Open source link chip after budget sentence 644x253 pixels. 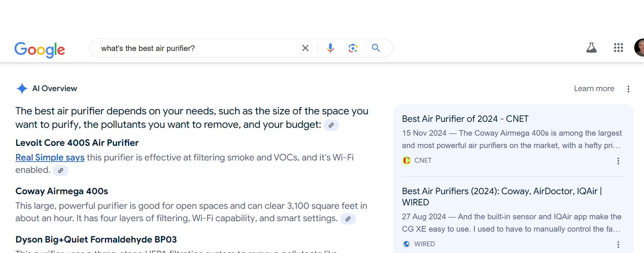[x=331, y=125]
